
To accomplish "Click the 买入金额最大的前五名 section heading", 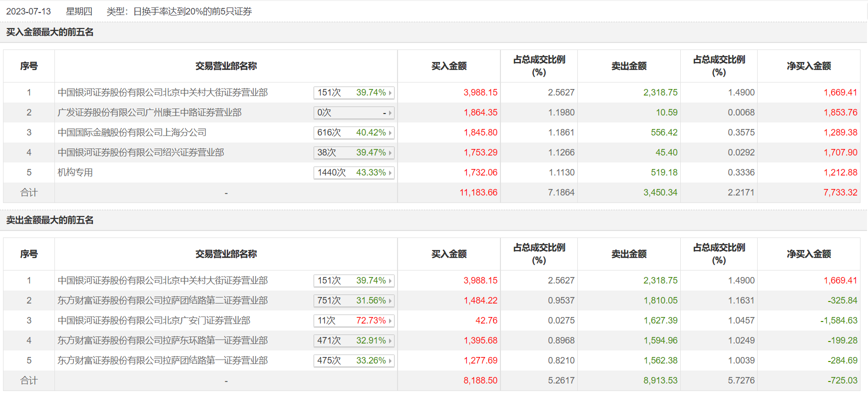I will [50, 32].
